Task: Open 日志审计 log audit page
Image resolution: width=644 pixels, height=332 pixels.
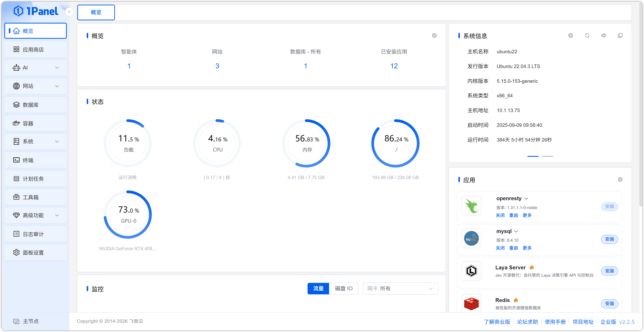Action: pyautogui.click(x=35, y=234)
